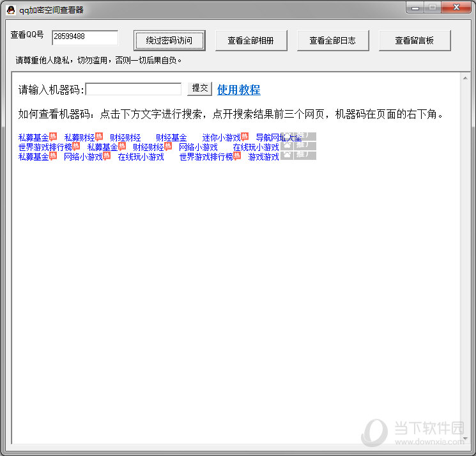This screenshot has width=476, height=456.
Task: Open the 查看留言板 message board
Action: click(415, 40)
